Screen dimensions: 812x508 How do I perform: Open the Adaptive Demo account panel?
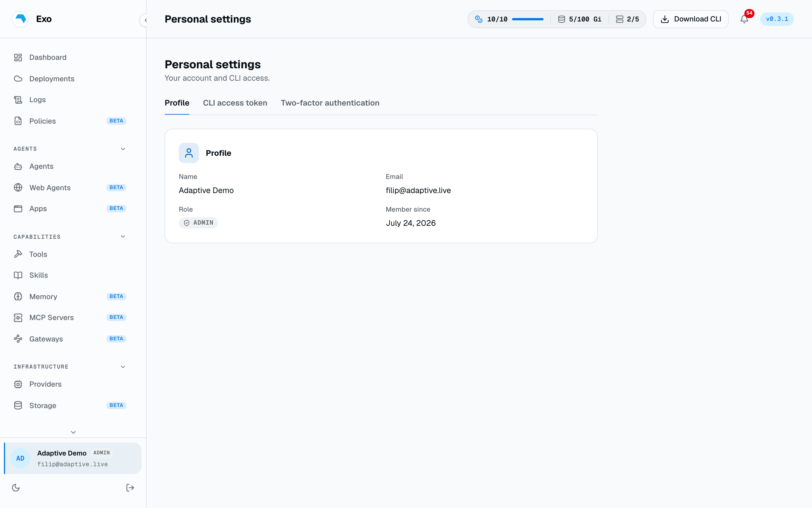(x=73, y=458)
